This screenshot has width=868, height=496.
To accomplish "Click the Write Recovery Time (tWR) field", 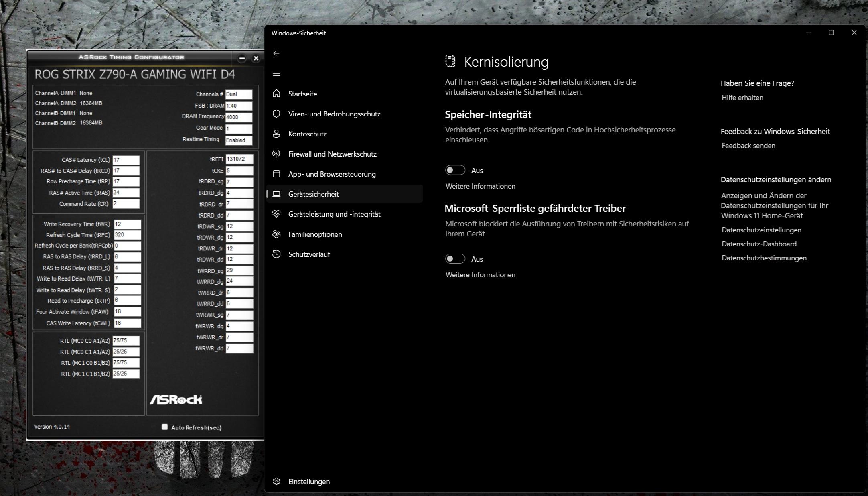I will (127, 224).
